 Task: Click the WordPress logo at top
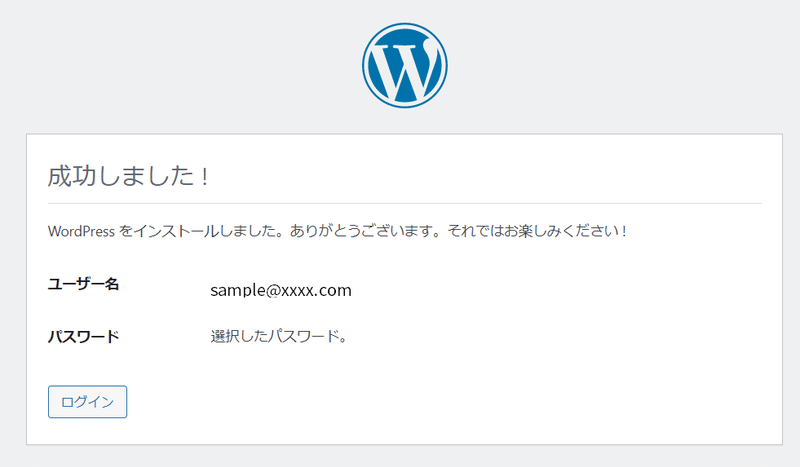(405, 65)
